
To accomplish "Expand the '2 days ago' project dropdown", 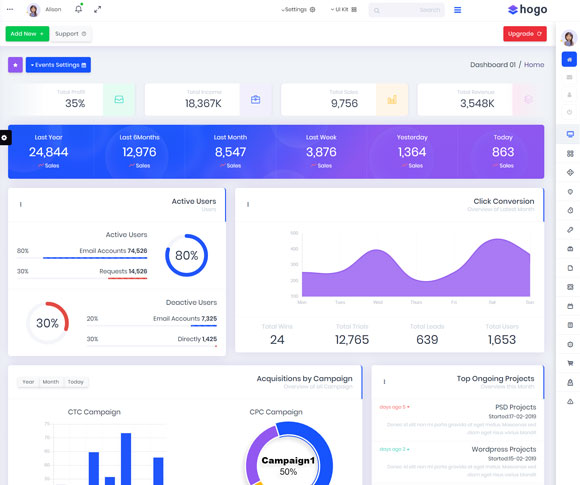I will [394, 449].
